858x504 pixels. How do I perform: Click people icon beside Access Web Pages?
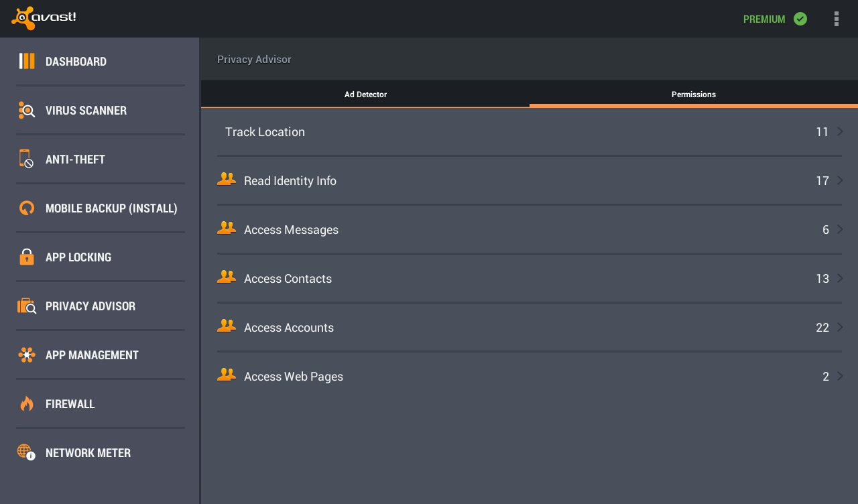pyautogui.click(x=227, y=375)
